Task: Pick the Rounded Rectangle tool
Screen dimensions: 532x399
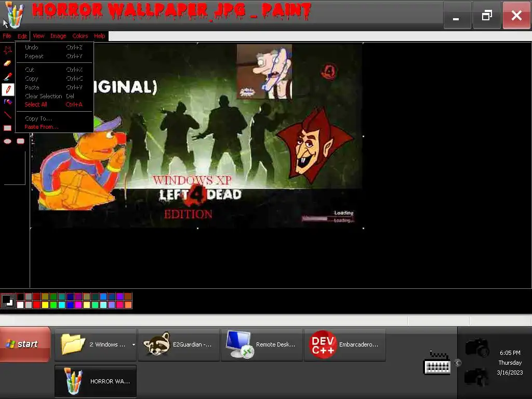Action: [x=21, y=141]
